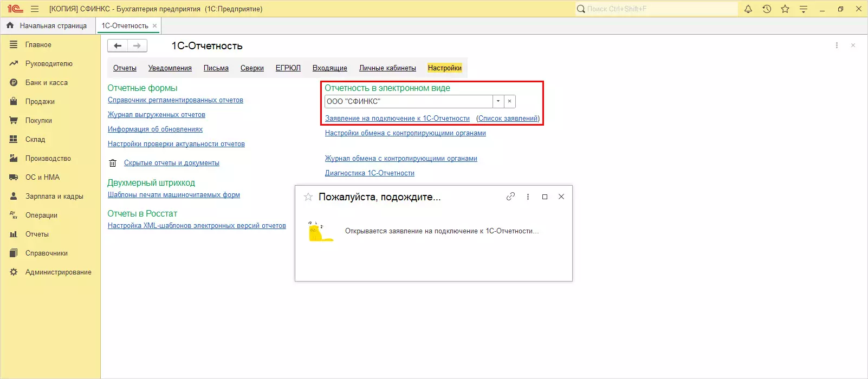Open Список заявлений link

click(508, 119)
